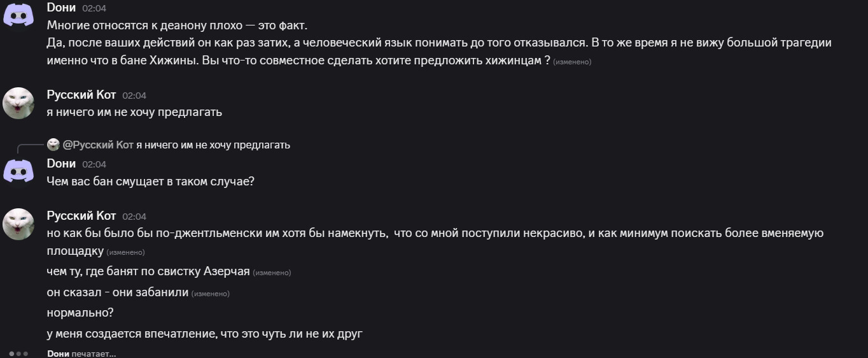Screen dimensions: 868x358
Task: Open Dони username on the topmost message
Action: pos(61,8)
